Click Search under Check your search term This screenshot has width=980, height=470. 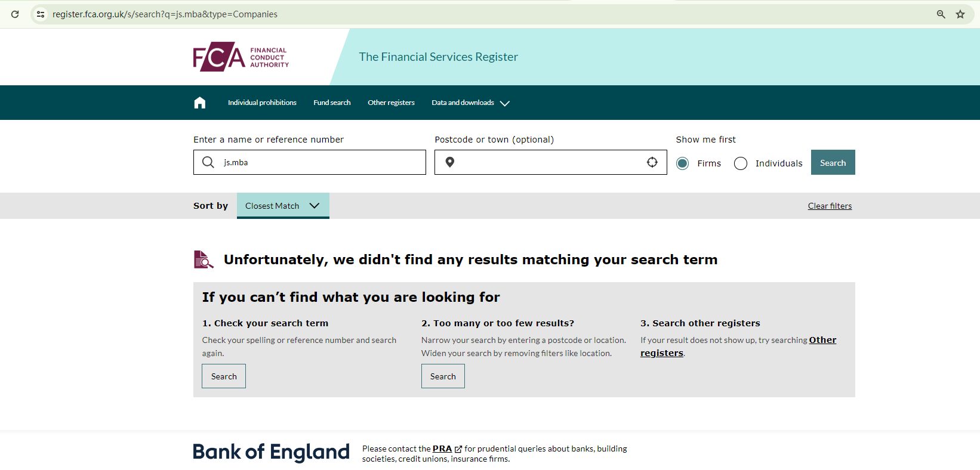[x=224, y=376]
